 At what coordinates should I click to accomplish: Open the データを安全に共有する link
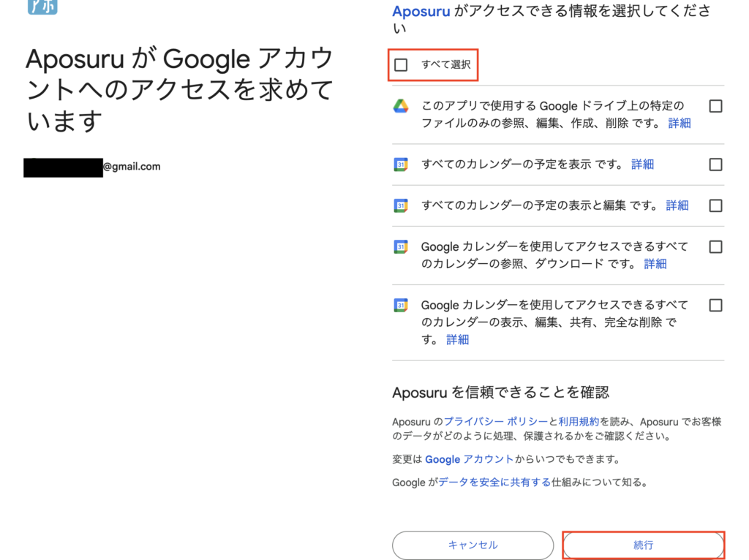coord(494,483)
